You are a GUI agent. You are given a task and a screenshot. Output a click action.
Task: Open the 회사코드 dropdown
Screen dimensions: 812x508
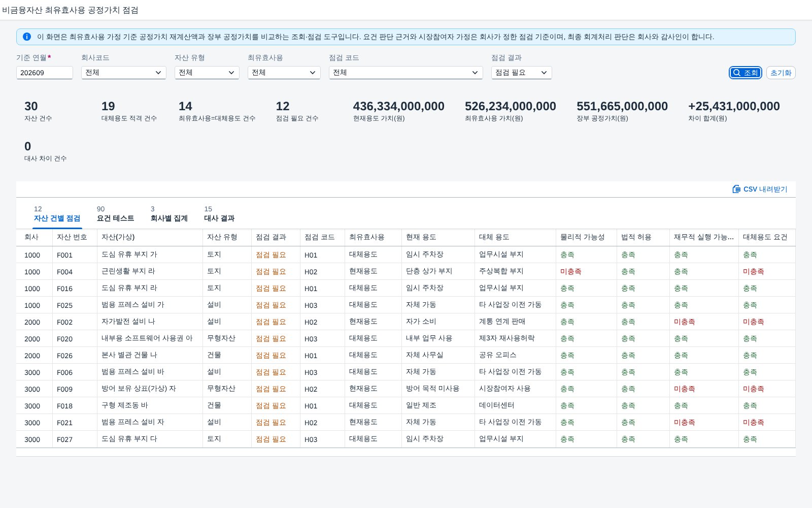[x=124, y=73]
